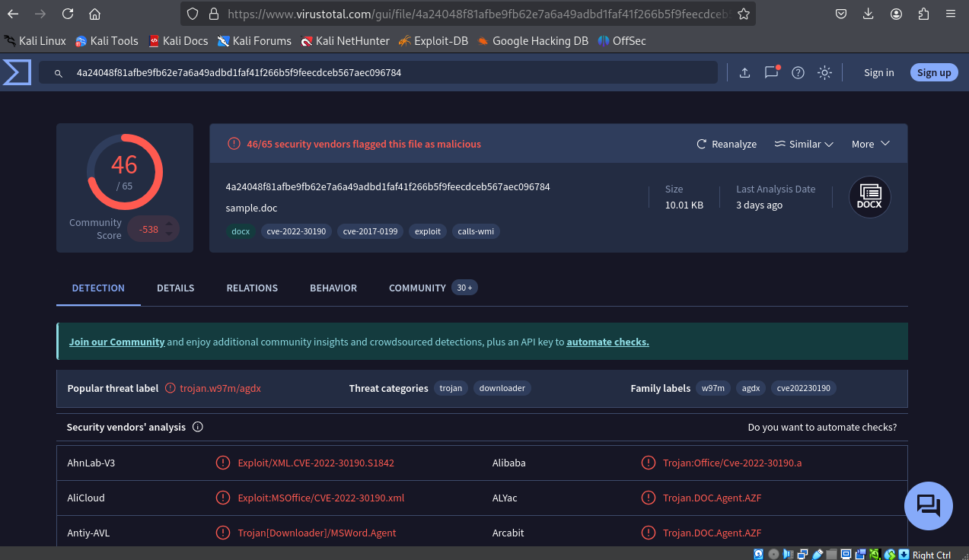Open the Google Hacking DB bookmark
This screenshot has width=969, height=560.
(x=533, y=41)
